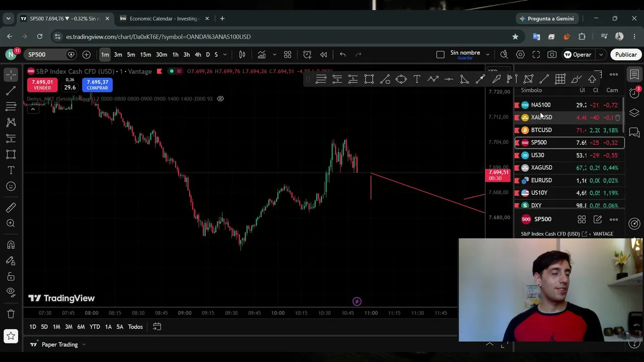Click the red VENDER sell button
The height and width of the screenshot is (362, 644).
coord(42,84)
